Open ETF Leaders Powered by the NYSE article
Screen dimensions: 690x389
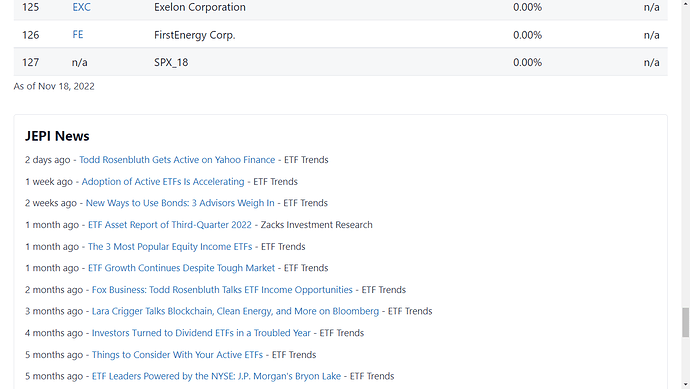[x=216, y=376]
